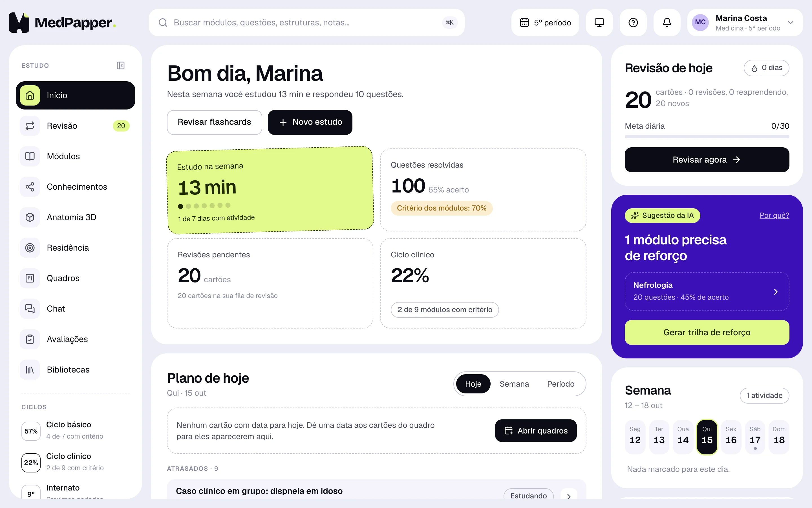Click Meta diária progress bar
This screenshot has width=812, height=508.
point(707,136)
